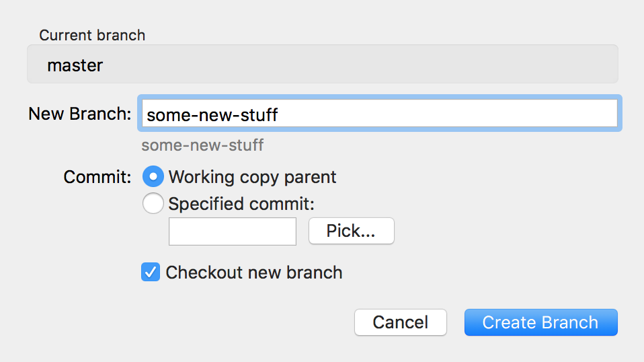Click the "Commit:" section label

(97, 177)
